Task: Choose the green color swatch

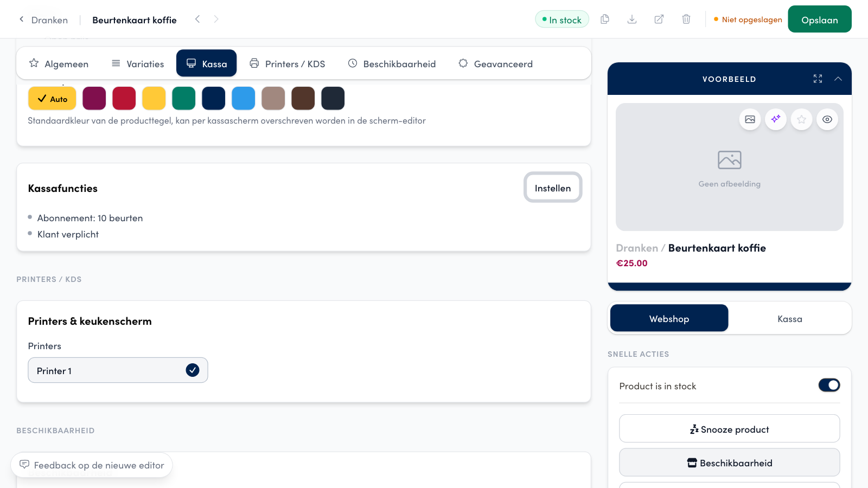Action: [x=184, y=98]
